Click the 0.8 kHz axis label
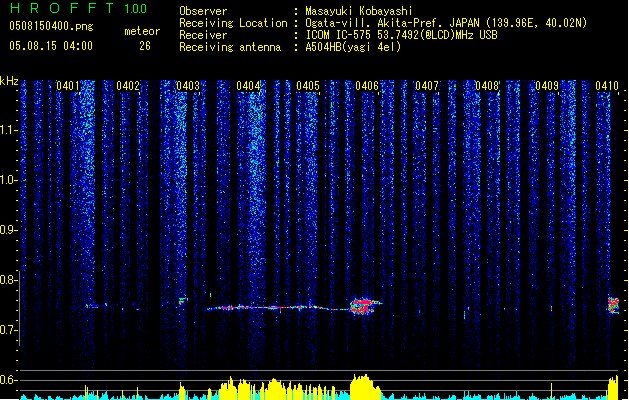 [9, 280]
